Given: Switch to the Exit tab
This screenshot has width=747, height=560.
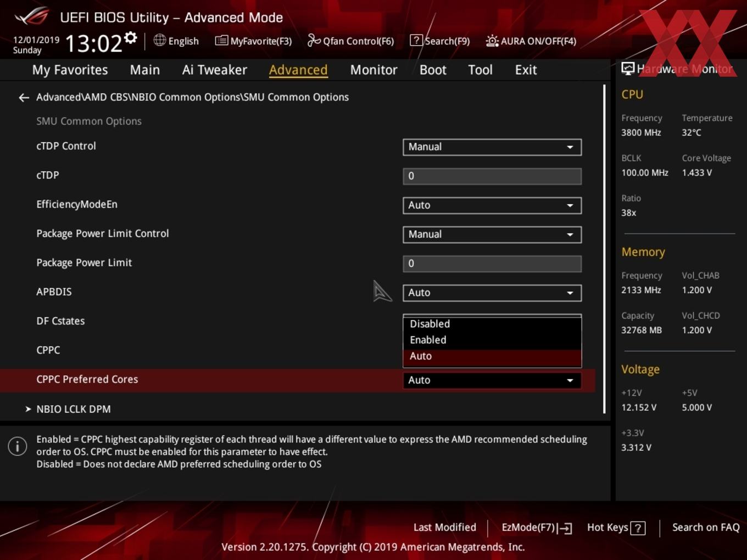Looking at the screenshot, I should tap(526, 70).
